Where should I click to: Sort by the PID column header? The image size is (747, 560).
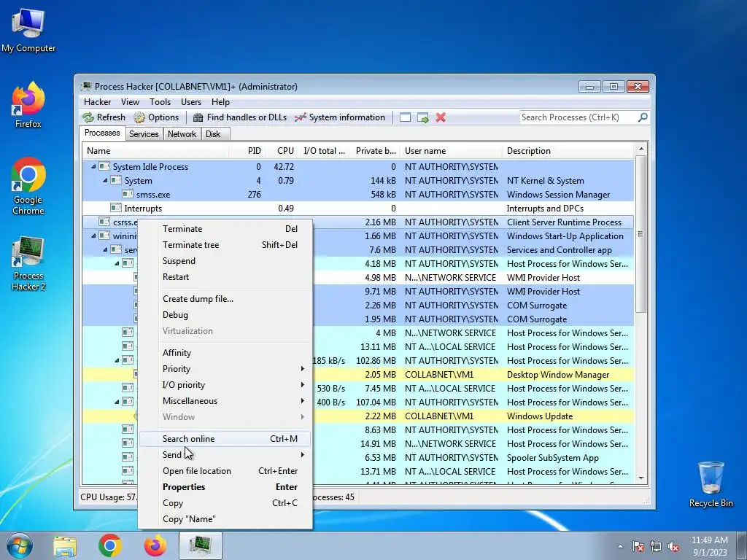coord(248,150)
